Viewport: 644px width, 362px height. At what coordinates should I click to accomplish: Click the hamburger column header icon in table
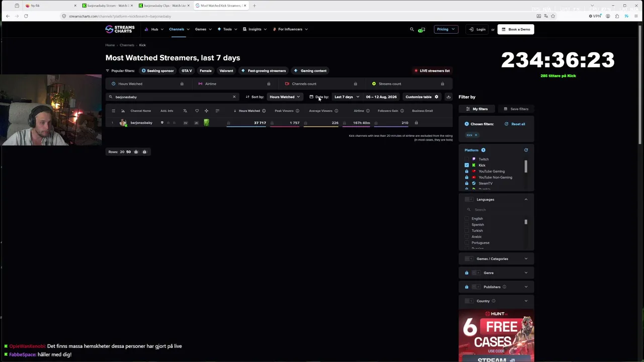click(x=113, y=111)
